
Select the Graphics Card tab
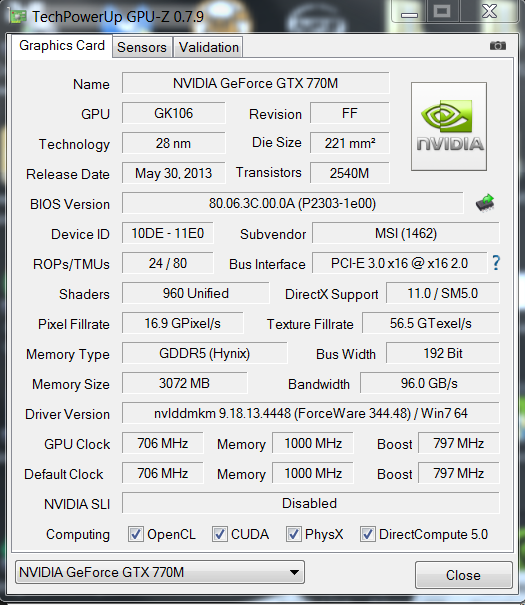(x=62, y=46)
